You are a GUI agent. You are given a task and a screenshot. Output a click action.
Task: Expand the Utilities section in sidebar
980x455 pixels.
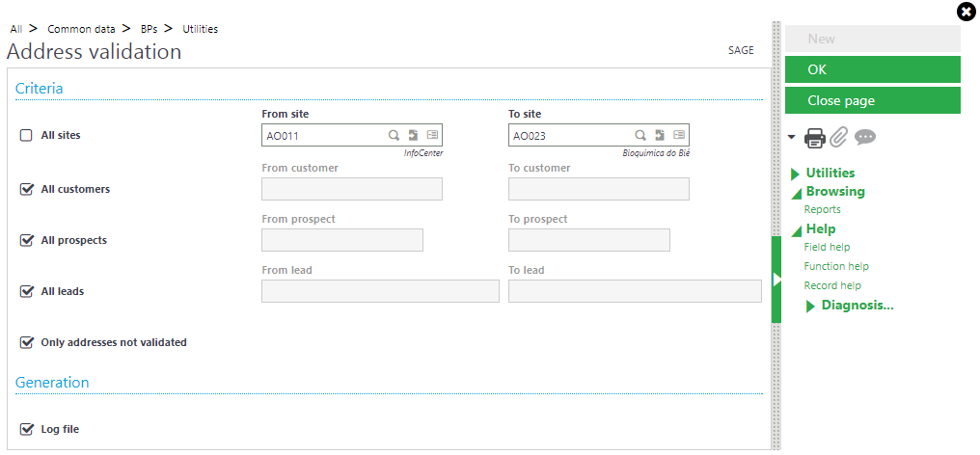(x=823, y=174)
